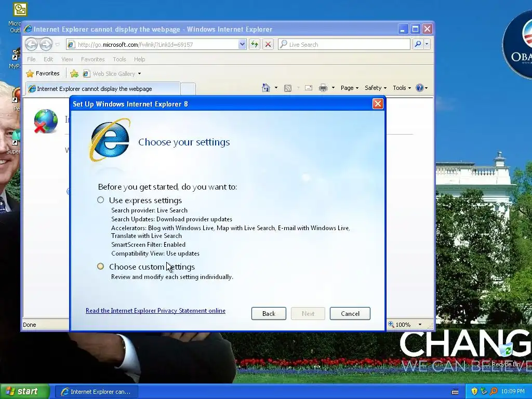Open a new blank tab
The image size is (532, 399).
pos(188,89)
